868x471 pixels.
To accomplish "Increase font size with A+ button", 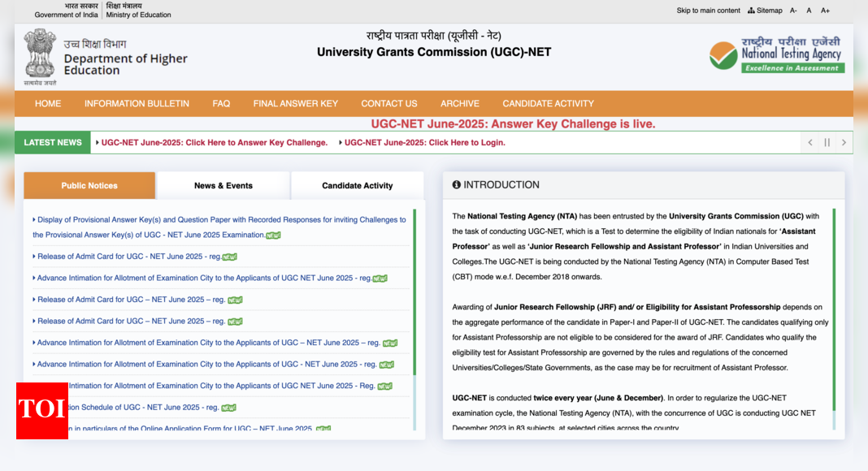I will click(x=825, y=11).
